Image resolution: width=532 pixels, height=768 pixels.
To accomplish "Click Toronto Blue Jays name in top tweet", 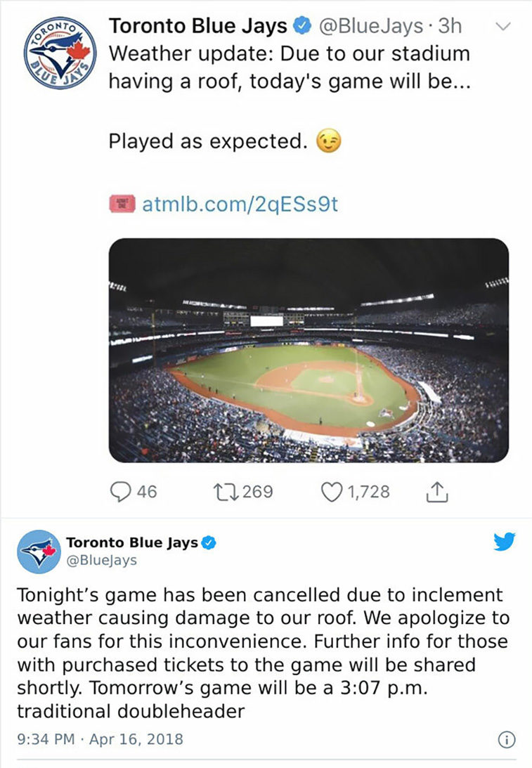I will (198, 26).
